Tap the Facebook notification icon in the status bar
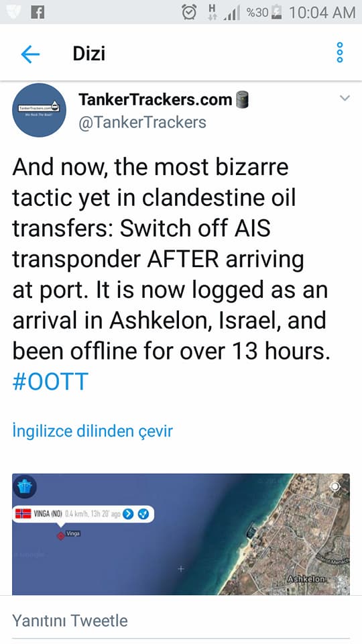Image resolution: width=362 pixels, height=644 pixels. (38, 12)
